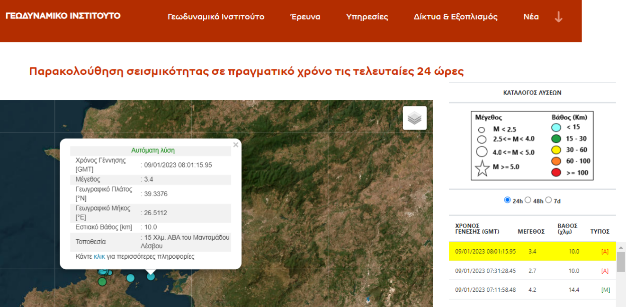Click the cyan marker under the popup pointer

(151, 276)
